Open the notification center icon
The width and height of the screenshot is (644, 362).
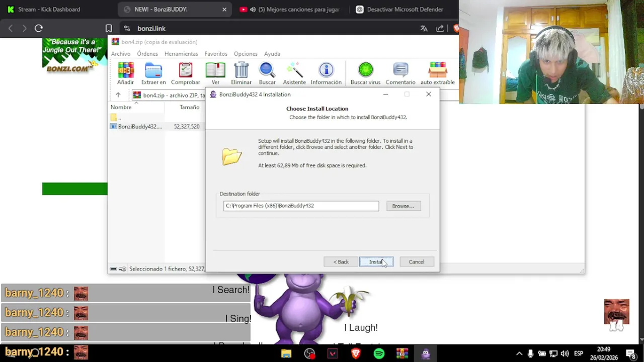pyautogui.click(x=631, y=354)
